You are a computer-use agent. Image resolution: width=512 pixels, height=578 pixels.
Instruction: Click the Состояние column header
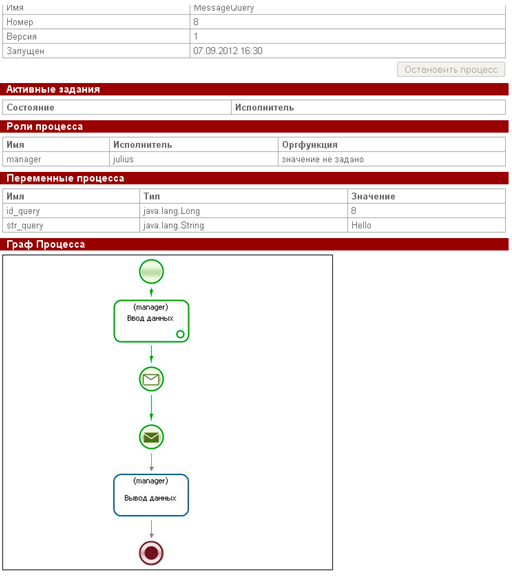coord(117,107)
